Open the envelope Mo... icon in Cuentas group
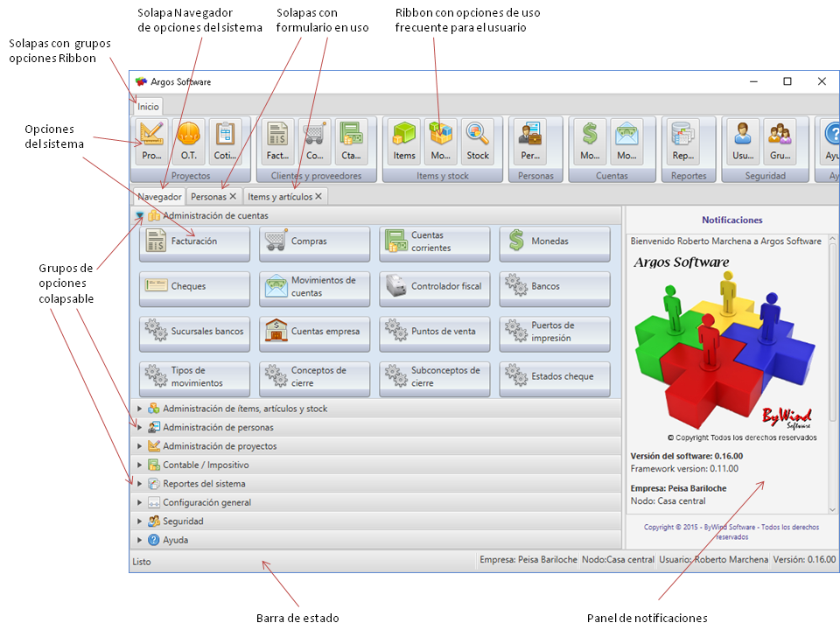 pyautogui.click(x=626, y=141)
